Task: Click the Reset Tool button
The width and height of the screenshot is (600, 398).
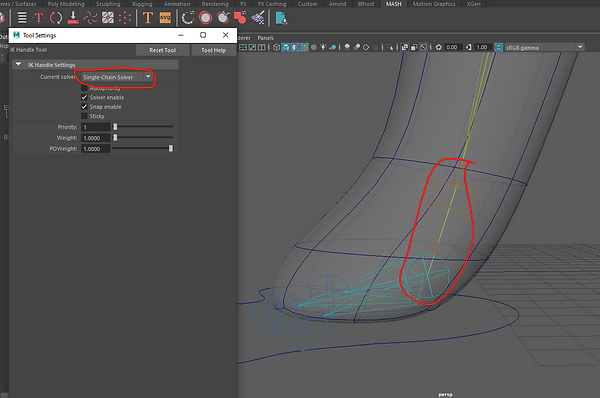Action: (163, 50)
